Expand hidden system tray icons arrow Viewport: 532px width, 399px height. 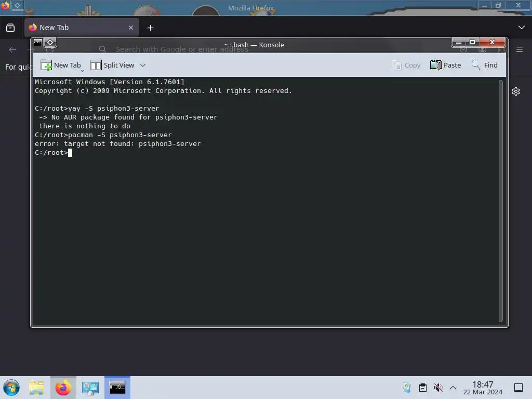[x=453, y=388]
